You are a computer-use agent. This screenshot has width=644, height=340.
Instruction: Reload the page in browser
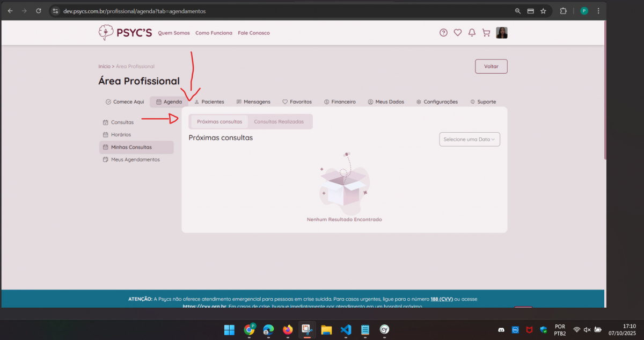pos(38,11)
